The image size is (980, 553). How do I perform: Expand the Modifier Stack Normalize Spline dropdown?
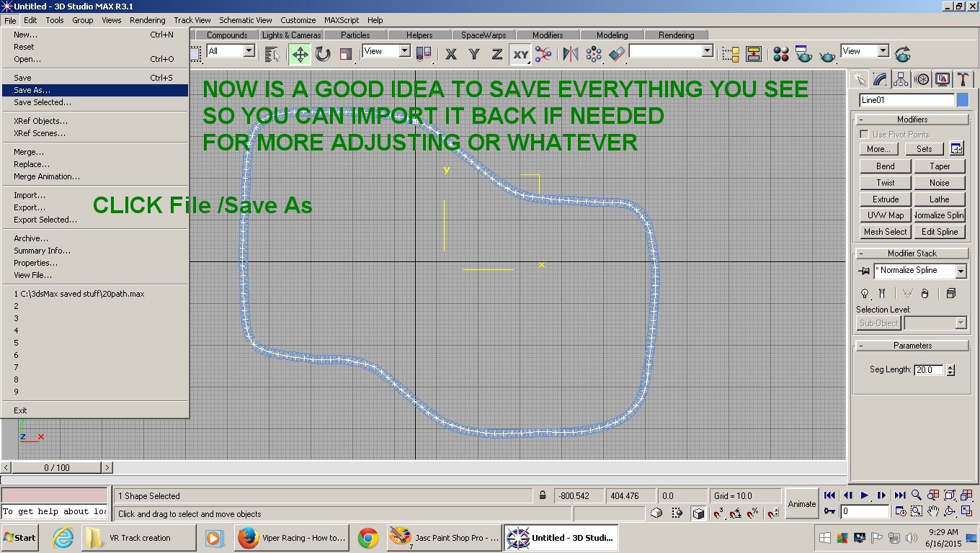pyautogui.click(x=961, y=271)
